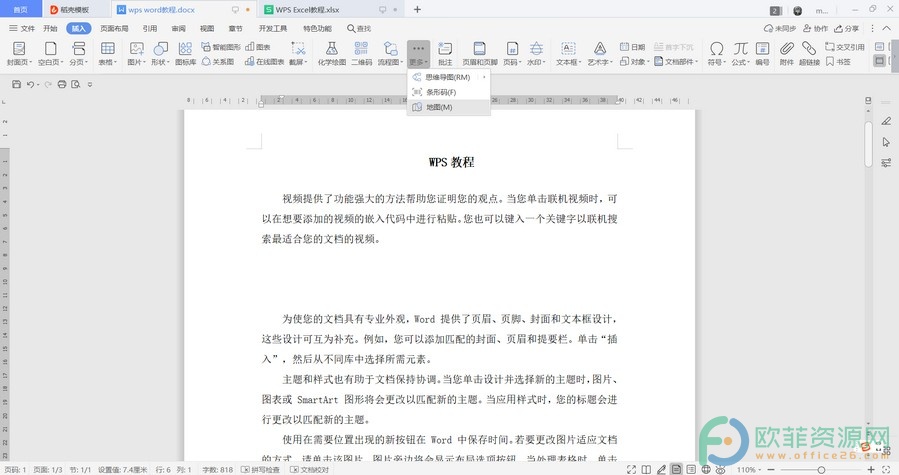Insert a QR code (二维码)
The width and height of the screenshot is (899, 475).
tap(361, 53)
